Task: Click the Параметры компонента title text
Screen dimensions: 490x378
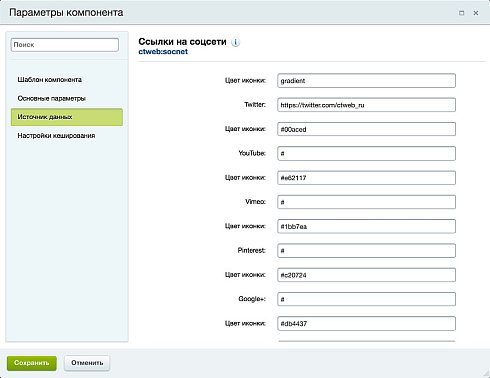Action: [66, 13]
